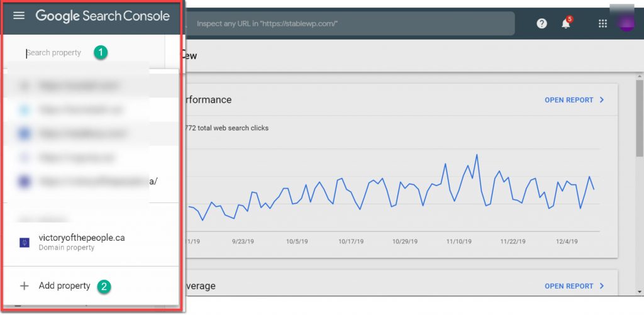Click the 10/5/19 date label on chart
This screenshot has width=644, height=315.
tap(297, 241)
